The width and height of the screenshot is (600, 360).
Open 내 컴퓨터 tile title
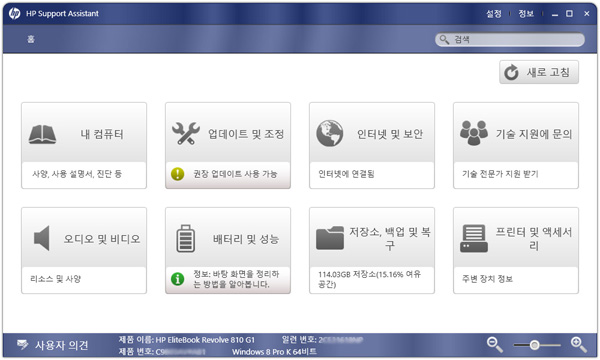pos(102,134)
